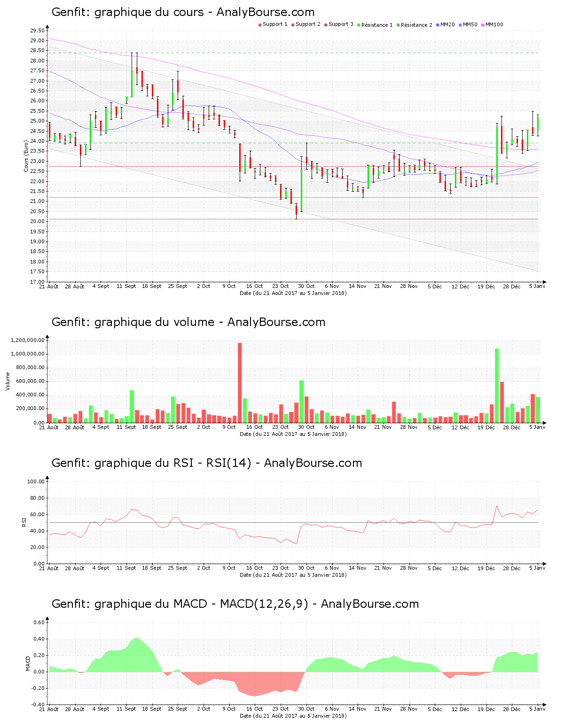Click the -0.40 value on MACD axis
This screenshot has height=728, width=564.
click(39, 705)
